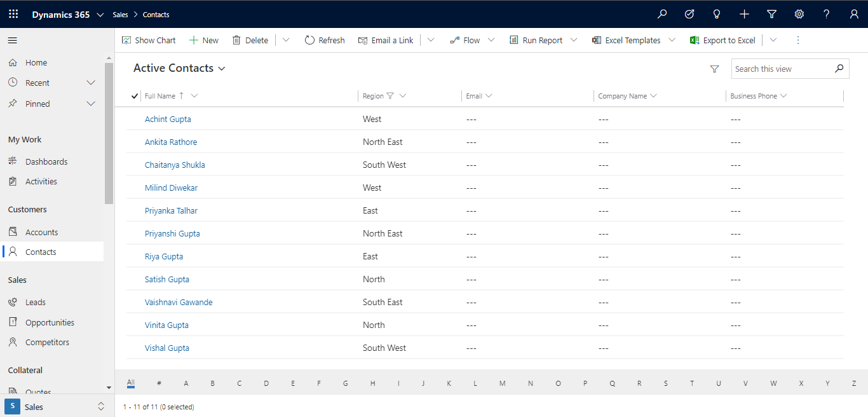
Task: Open the task flow assistant target icon
Action: coord(689,14)
